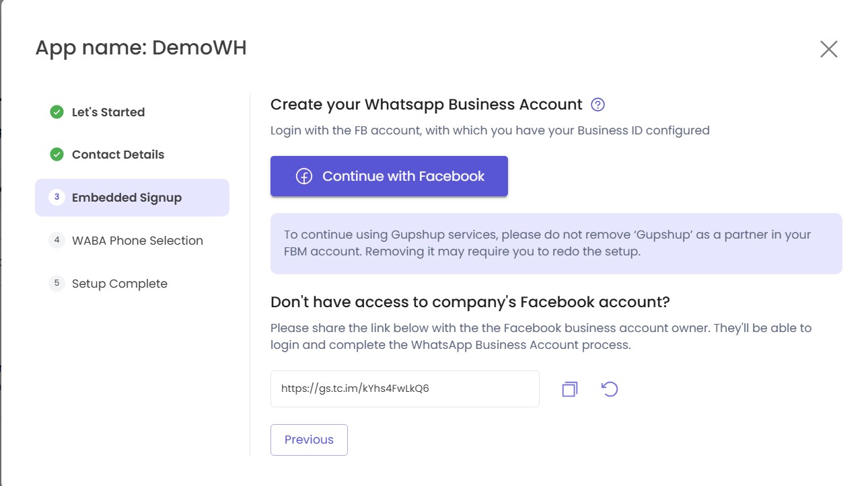The width and height of the screenshot is (868, 486).
Task: Copy the signup link with the copy icon
Action: click(569, 389)
